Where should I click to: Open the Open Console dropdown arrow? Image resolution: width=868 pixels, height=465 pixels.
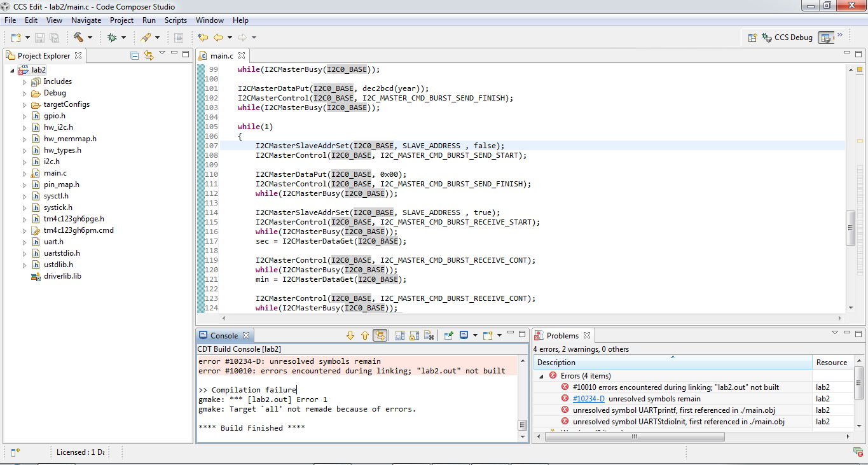(500, 335)
